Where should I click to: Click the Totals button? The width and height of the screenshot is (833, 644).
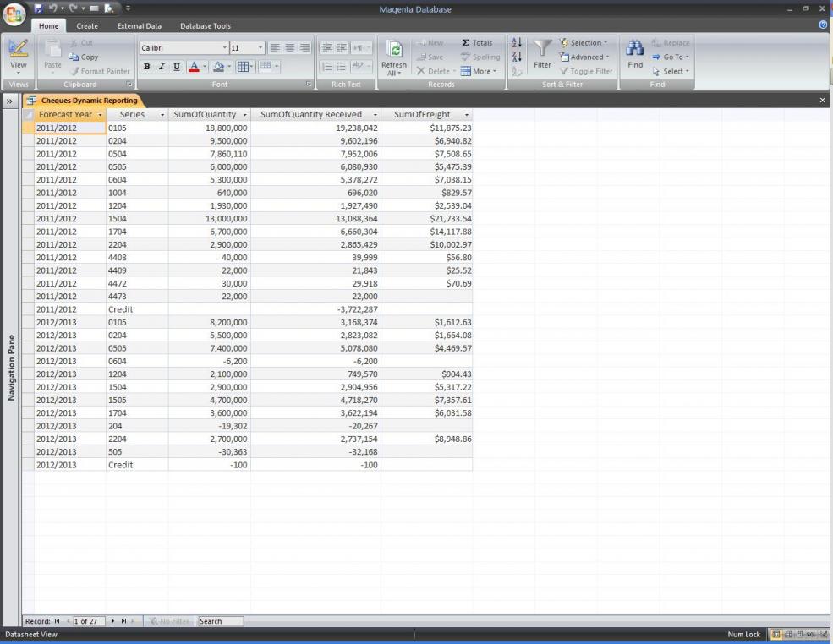477,42
